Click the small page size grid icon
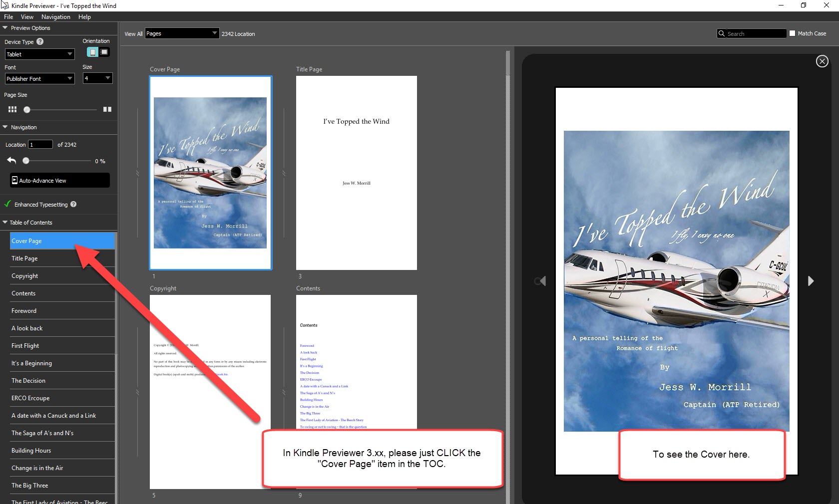This screenshot has height=504, width=839. click(12, 109)
